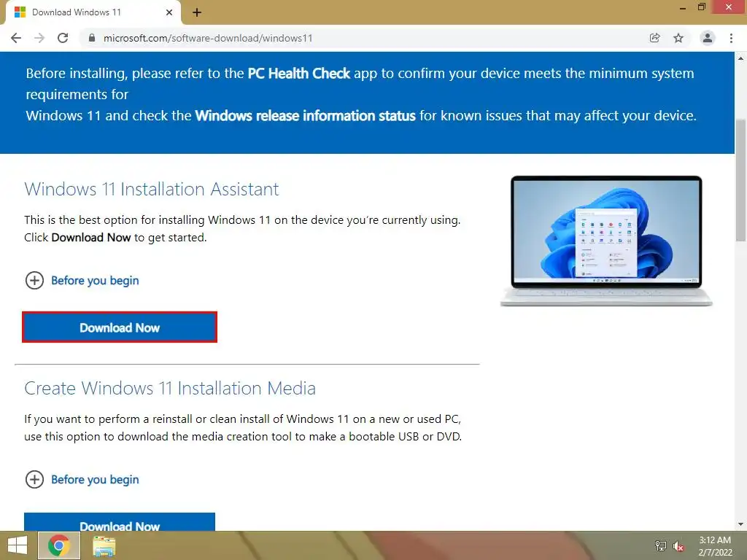Open the Windows release information status link
The image size is (747, 560).
[306, 116]
